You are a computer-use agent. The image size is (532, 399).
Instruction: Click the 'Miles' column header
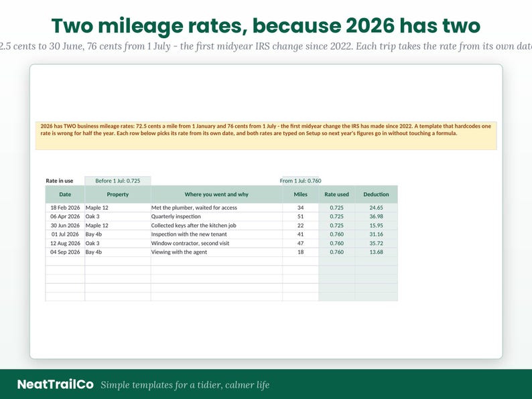(300, 194)
